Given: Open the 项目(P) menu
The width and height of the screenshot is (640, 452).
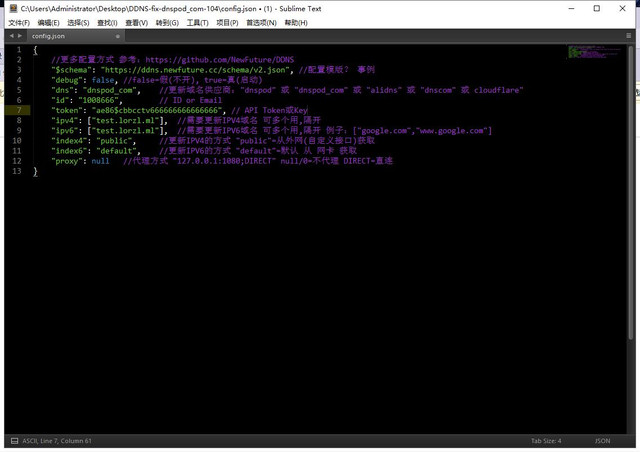Looking at the screenshot, I should point(227,23).
